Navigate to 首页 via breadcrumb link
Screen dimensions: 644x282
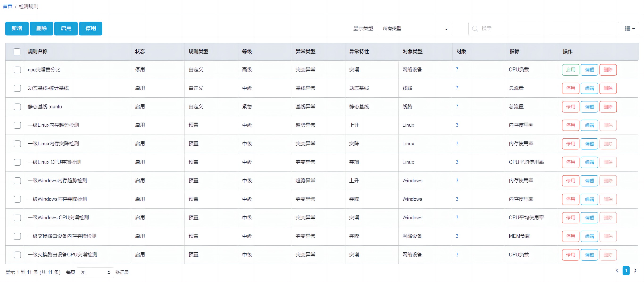tap(7, 6)
